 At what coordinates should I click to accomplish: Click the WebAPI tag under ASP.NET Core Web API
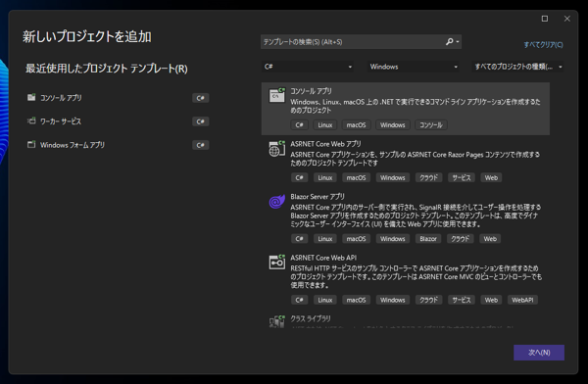[522, 300]
